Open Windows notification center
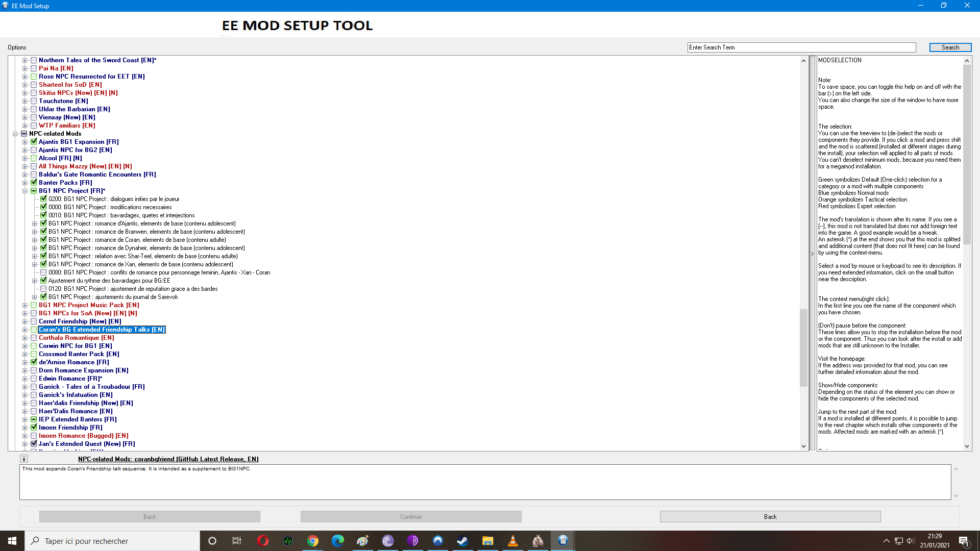This screenshot has width=980, height=551. click(964, 541)
